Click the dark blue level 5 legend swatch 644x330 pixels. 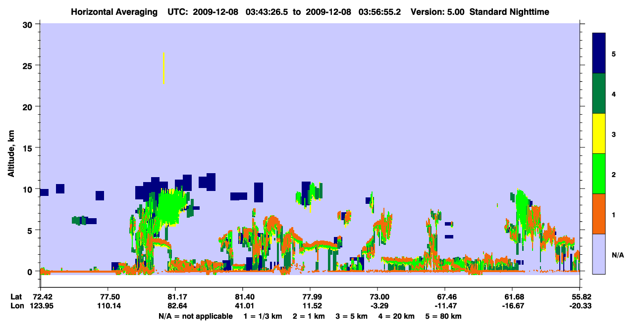pyautogui.click(x=599, y=53)
